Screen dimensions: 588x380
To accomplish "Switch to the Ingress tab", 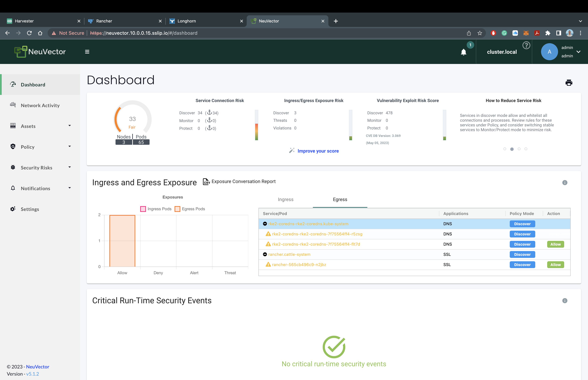I will click(285, 199).
